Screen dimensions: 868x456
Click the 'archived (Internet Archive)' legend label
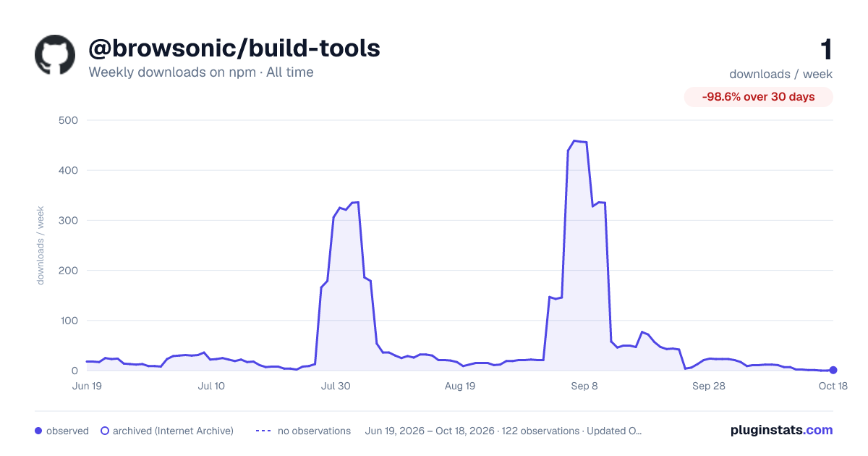[x=173, y=431]
